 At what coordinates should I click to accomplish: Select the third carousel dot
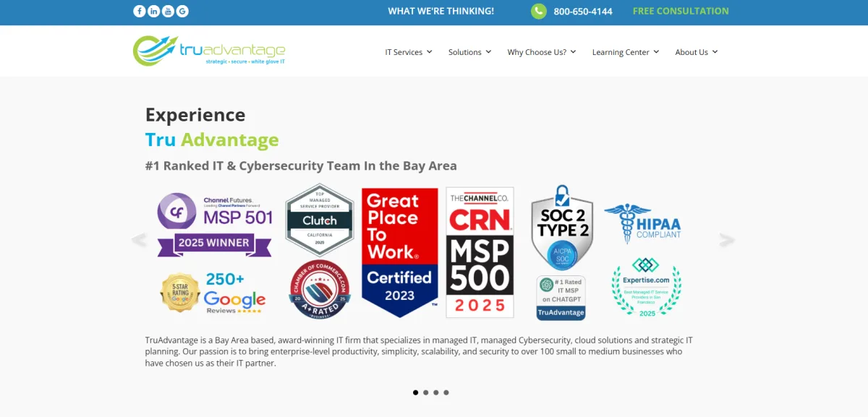[x=436, y=392]
